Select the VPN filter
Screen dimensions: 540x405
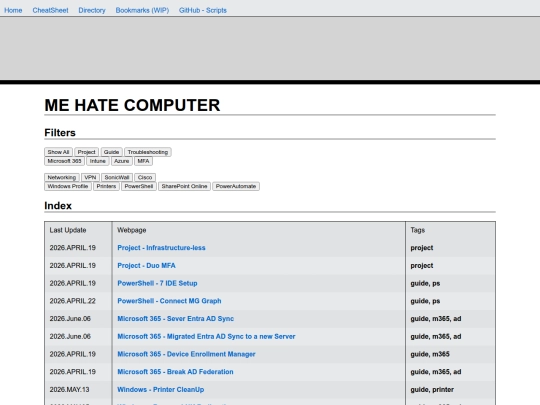tap(90, 177)
